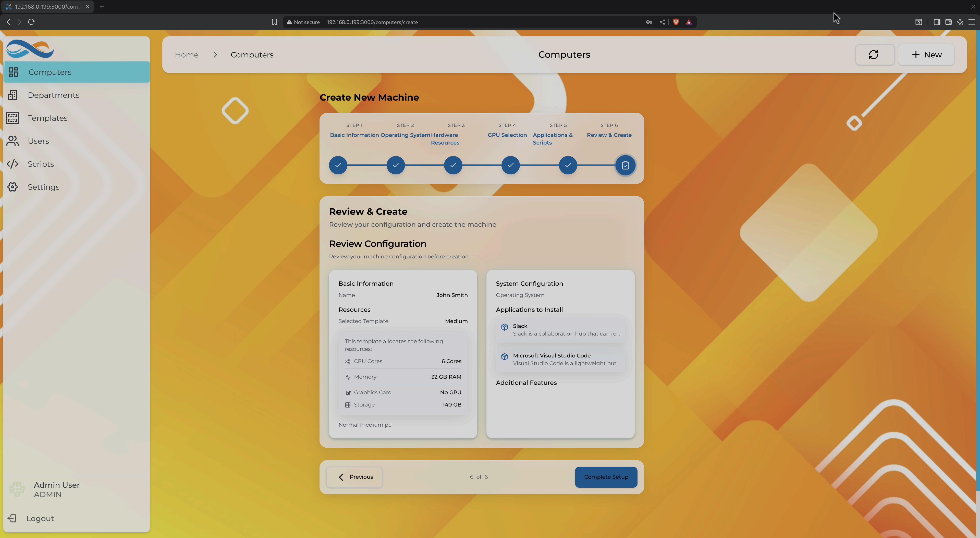980x538 pixels.
Task: Click the Step 4 GPU Selection checkmark
Action: coord(510,165)
